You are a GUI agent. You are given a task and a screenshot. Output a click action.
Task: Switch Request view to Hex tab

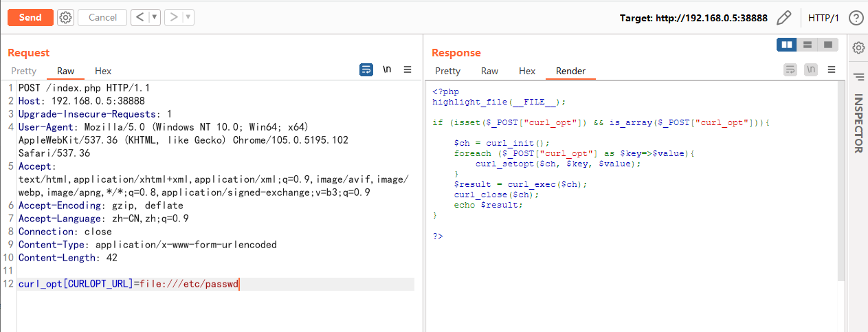pyautogui.click(x=103, y=71)
